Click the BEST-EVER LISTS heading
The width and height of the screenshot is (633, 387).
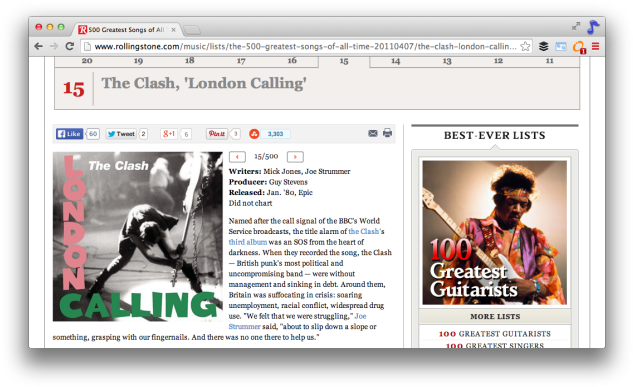495,135
